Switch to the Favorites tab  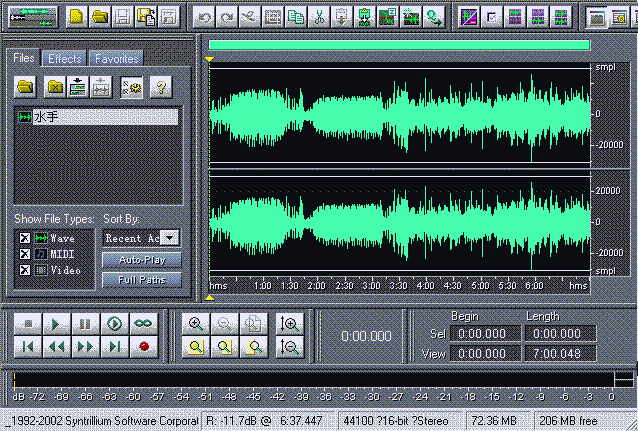[x=116, y=59]
